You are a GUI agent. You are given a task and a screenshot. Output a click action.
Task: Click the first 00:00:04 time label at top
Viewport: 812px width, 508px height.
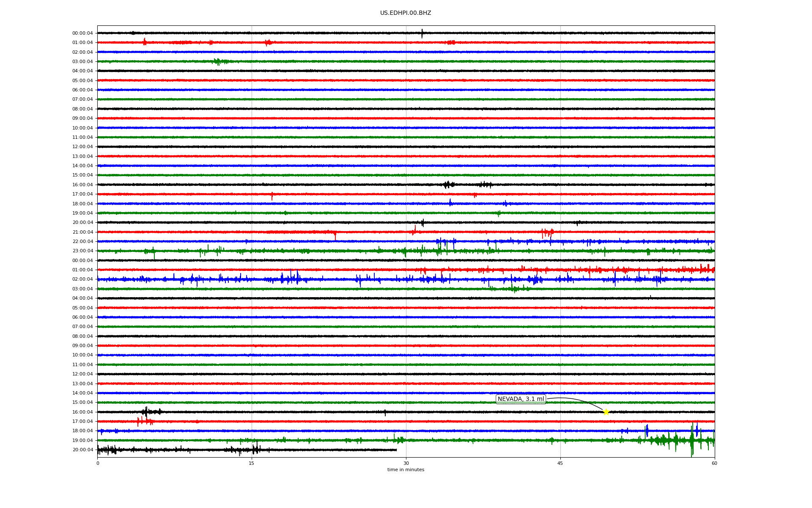tap(82, 33)
